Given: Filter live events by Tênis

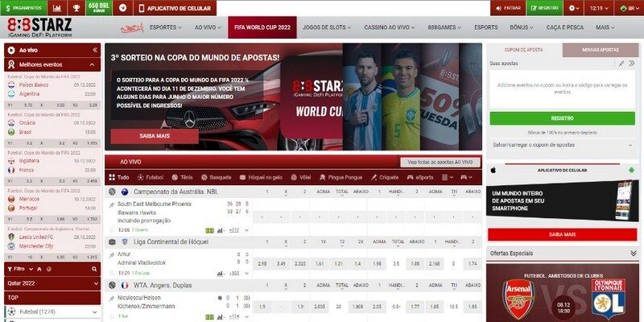Looking at the screenshot, I should [x=182, y=177].
